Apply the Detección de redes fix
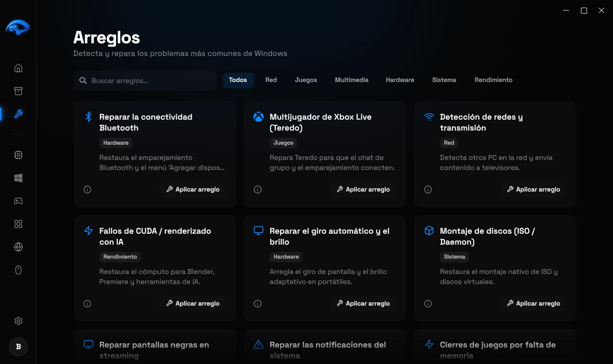 [534, 190]
